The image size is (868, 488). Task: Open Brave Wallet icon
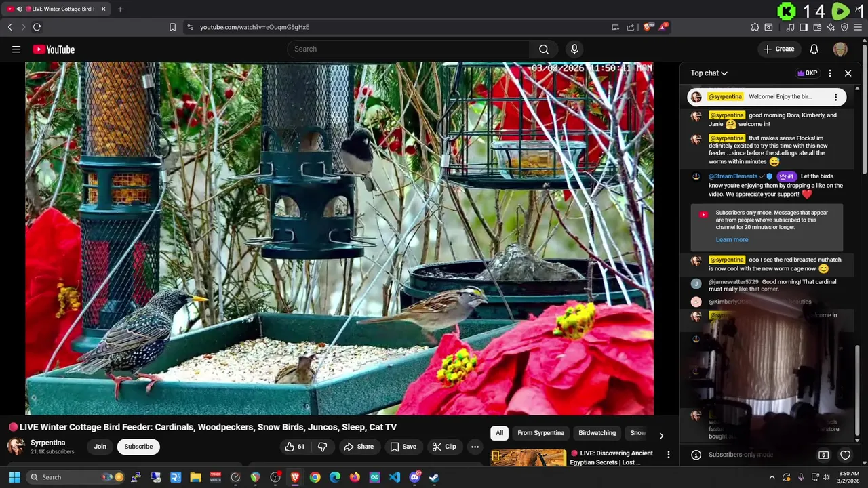818,27
